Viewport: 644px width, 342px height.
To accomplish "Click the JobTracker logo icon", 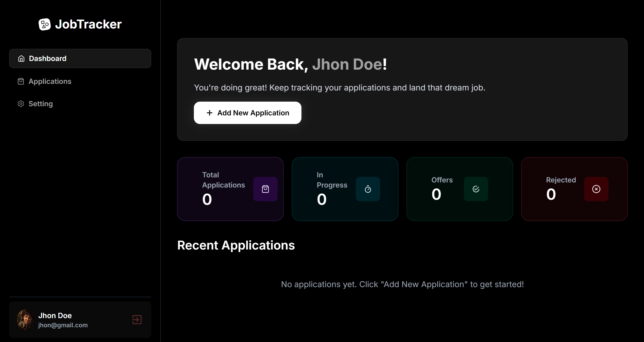I will pyautogui.click(x=45, y=24).
